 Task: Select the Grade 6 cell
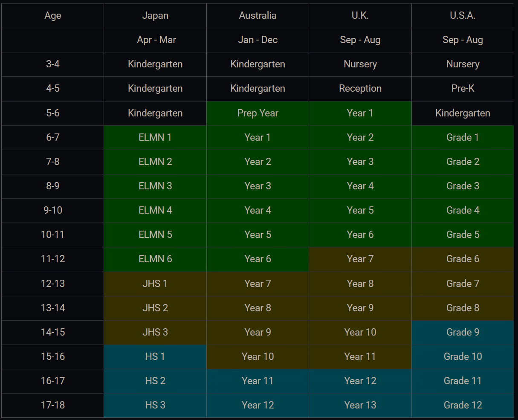[463, 259]
